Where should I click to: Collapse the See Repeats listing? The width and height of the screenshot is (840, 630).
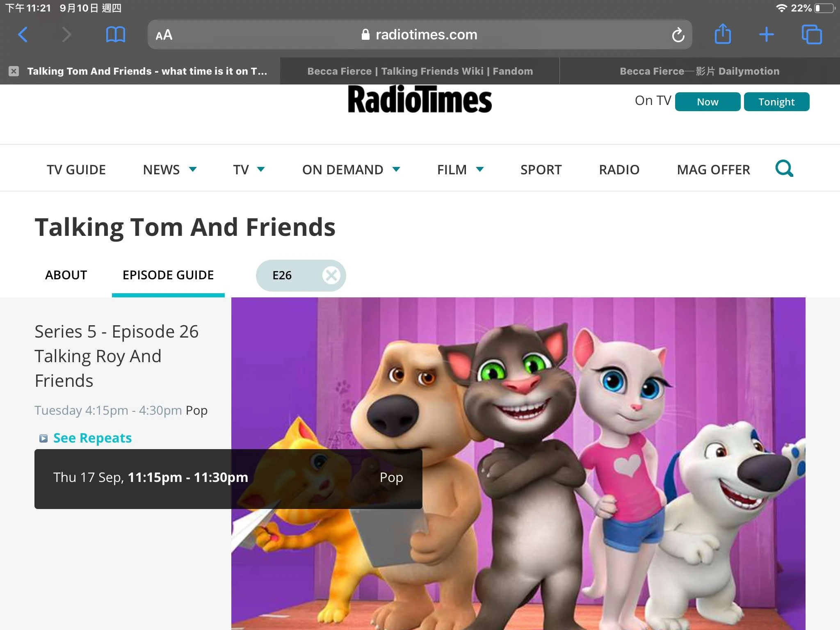pos(92,437)
